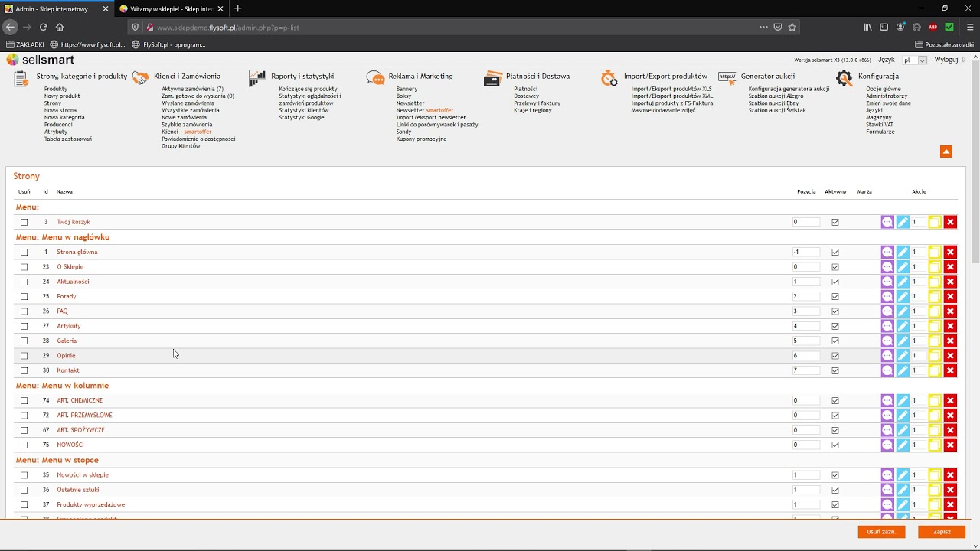Viewport: 980px width, 551px height.
Task: Check the Usuń box for Twój koszyk
Action: (x=24, y=222)
